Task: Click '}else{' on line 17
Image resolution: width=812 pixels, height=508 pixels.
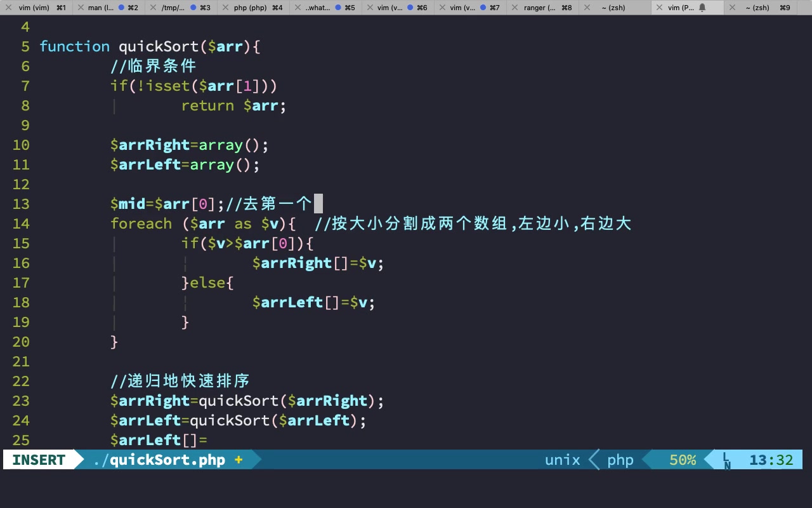Action: (207, 283)
